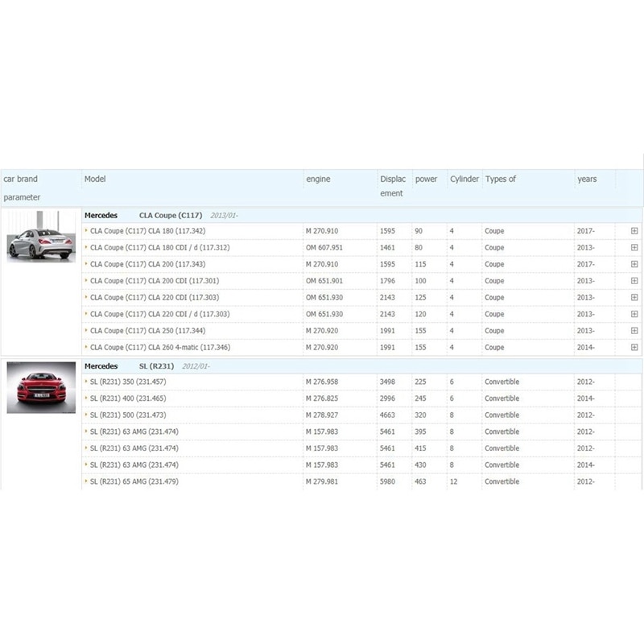Open CLA 180 CDI / d (117.312) model
This screenshot has height=644, width=644.
pos(159,248)
